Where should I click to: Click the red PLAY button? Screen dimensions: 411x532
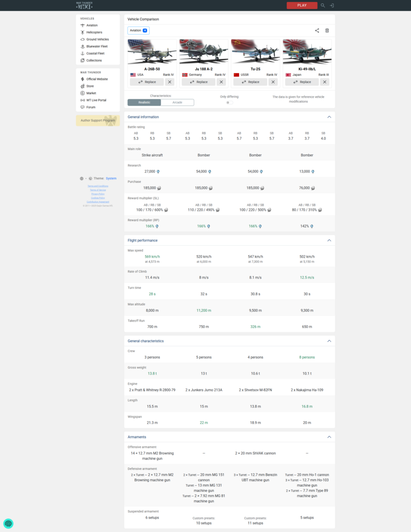302,5
